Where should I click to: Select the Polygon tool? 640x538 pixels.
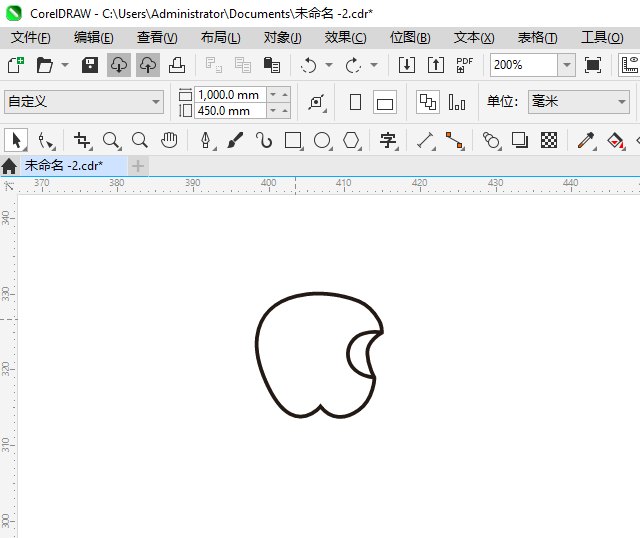[x=352, y=140]
